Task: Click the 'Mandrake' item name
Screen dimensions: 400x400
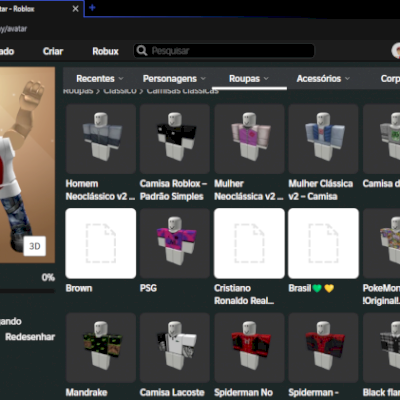Action: click(86, 393)
